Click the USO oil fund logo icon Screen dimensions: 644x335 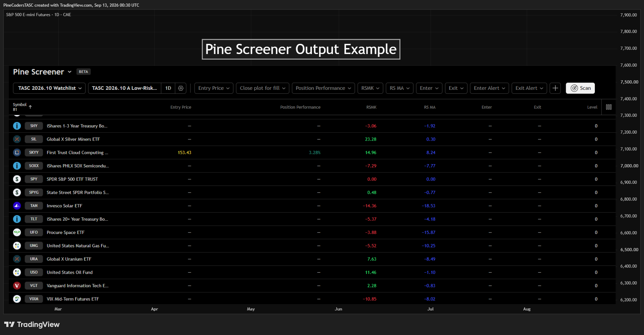pyautogui.click(x=17, y=273)
